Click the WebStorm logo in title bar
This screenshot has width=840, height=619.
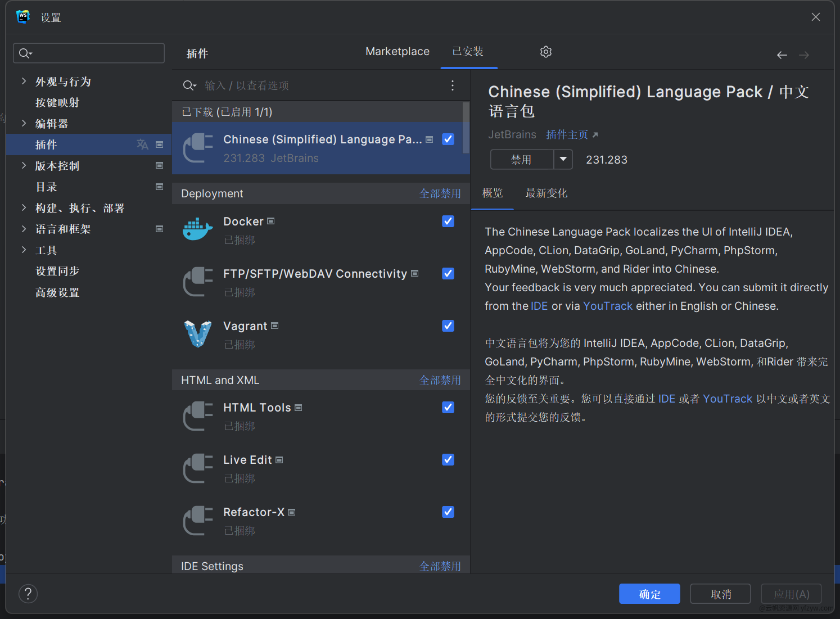23,17
